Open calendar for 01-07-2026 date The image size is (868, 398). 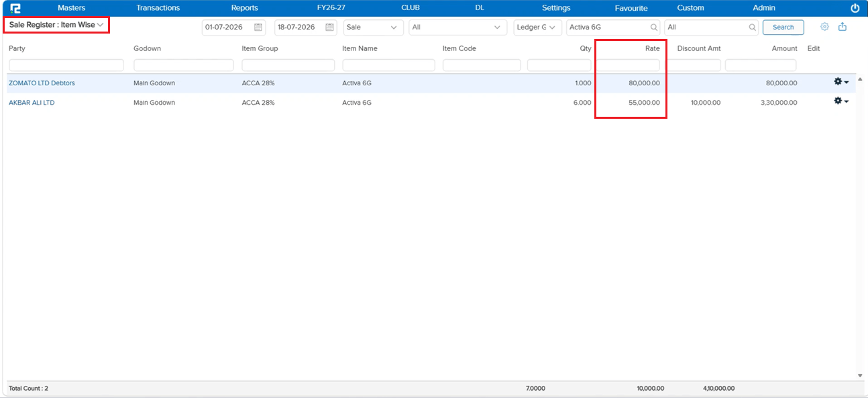(x=258, y=28)
